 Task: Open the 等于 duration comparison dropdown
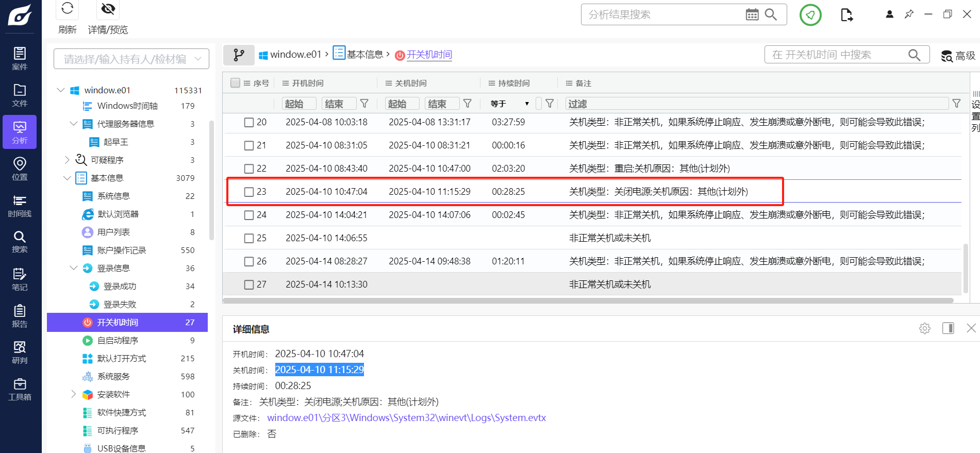point(510,104)
